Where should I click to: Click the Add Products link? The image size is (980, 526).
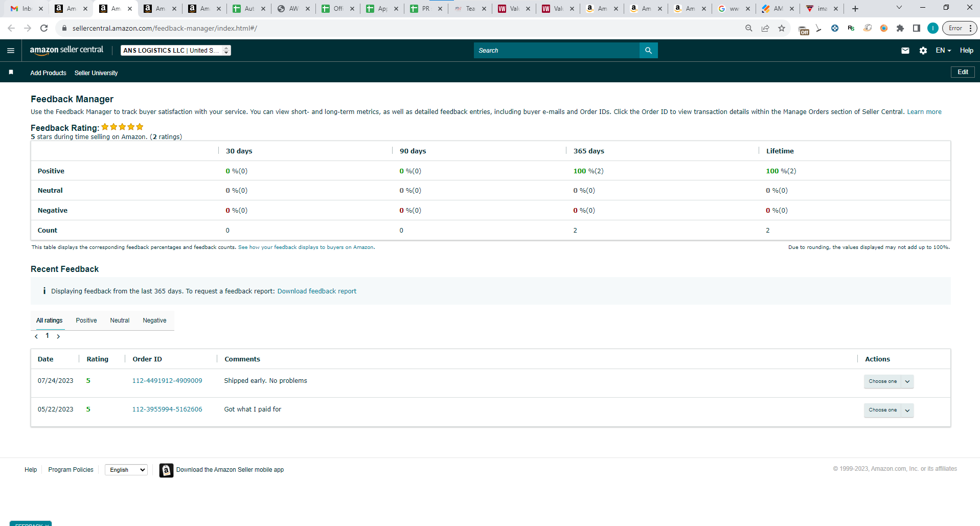48,73
